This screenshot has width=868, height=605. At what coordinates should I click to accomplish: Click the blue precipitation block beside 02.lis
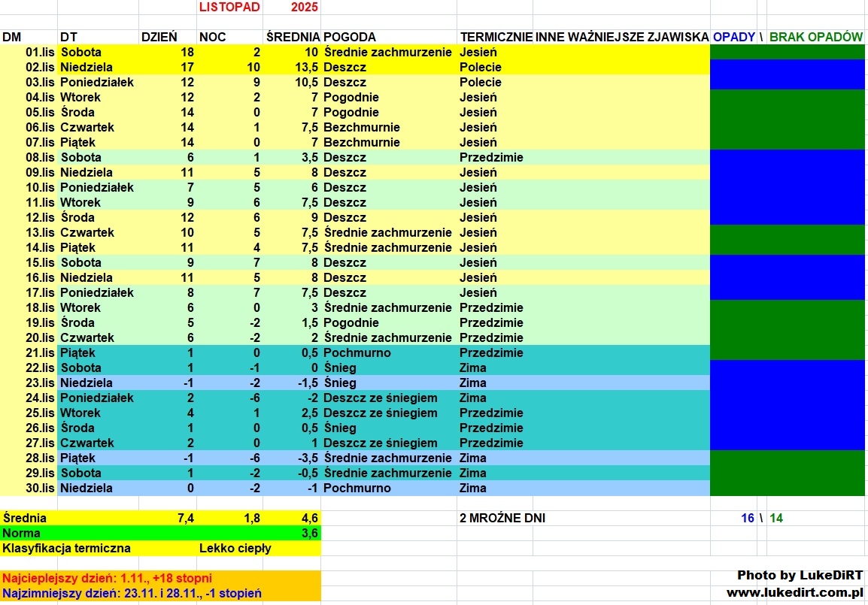tap(787, 67)
